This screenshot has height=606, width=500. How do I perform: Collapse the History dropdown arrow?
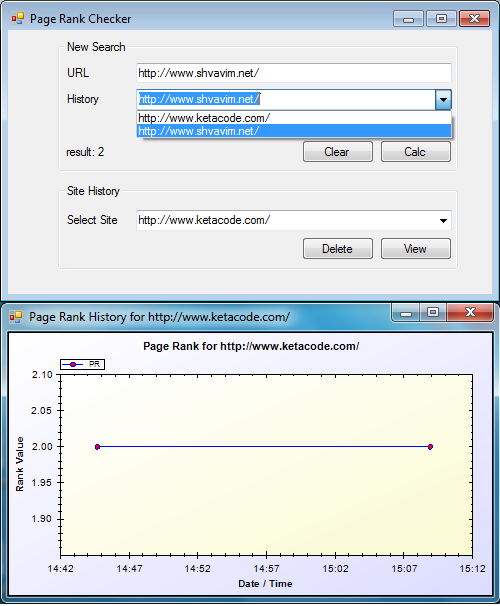(443, 100)
